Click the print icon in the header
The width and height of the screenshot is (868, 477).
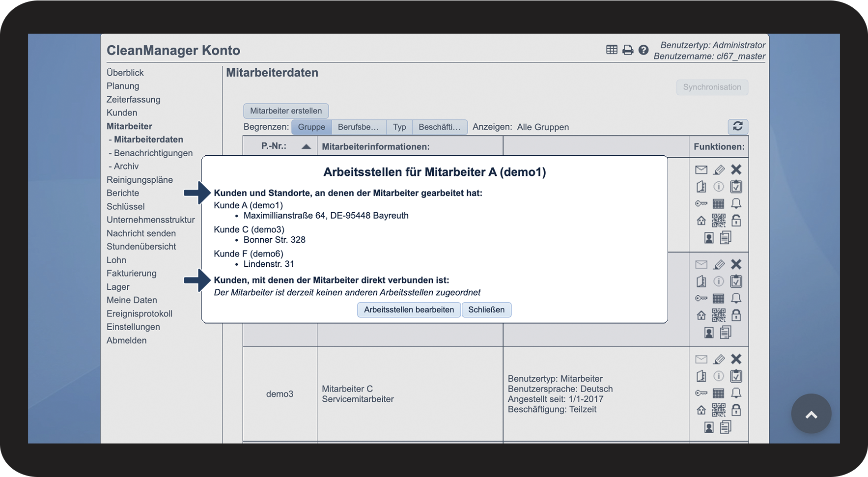[x=627, y=50]
